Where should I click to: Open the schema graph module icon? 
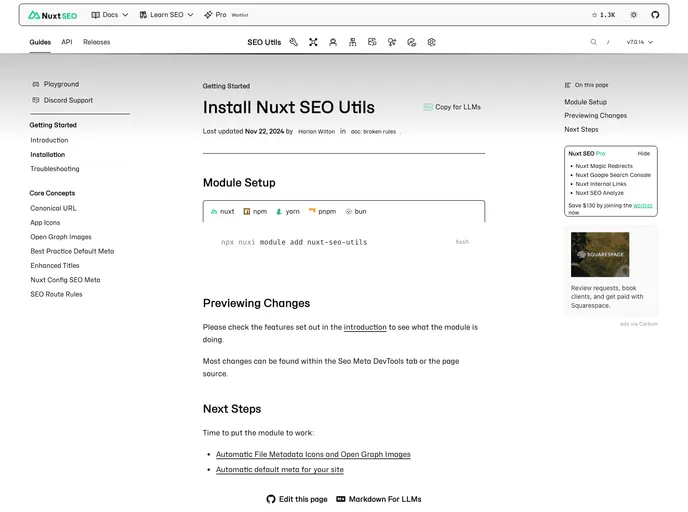point(392,42)
